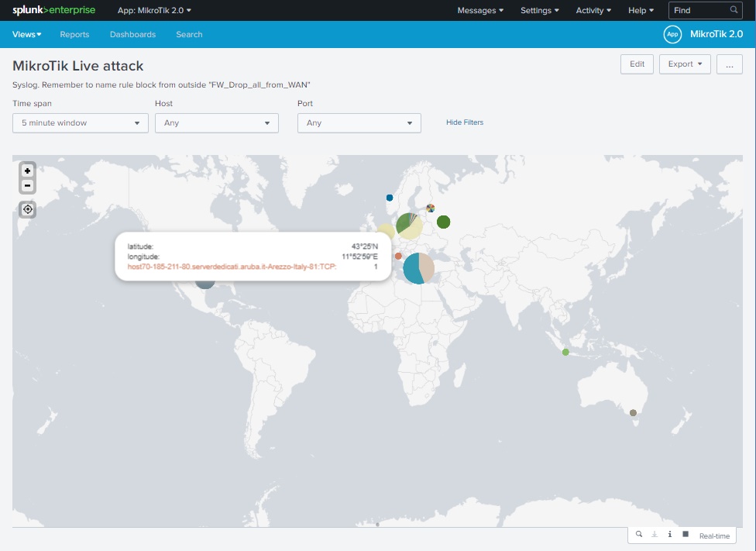Zoom out on the map
The height and width of the screenshot is (551, 756).
(28, 185)
